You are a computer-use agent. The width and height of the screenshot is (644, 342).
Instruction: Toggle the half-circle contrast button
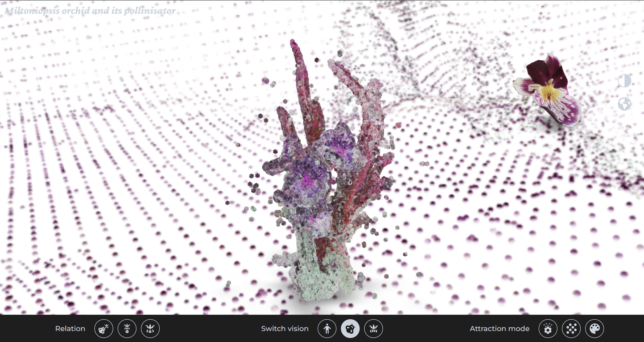(624, 81)
